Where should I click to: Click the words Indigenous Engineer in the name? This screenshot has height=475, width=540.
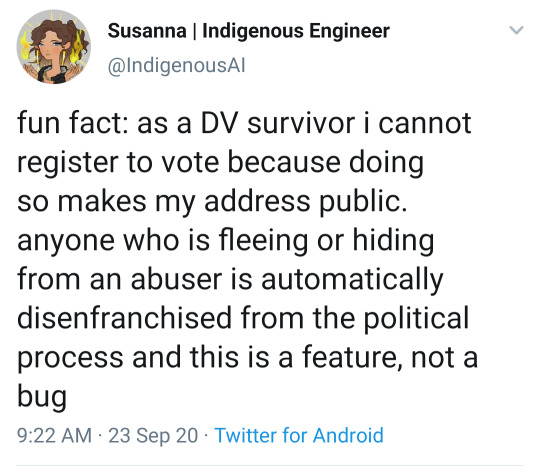[296, 31]
